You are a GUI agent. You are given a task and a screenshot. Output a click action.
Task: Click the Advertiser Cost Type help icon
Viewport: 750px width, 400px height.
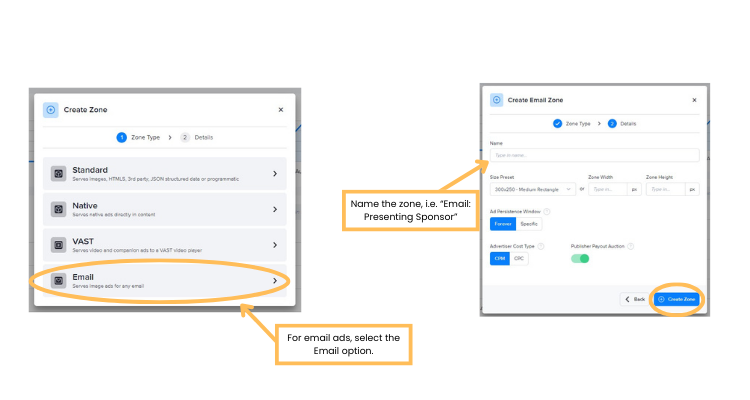click(x=541, y=246)
